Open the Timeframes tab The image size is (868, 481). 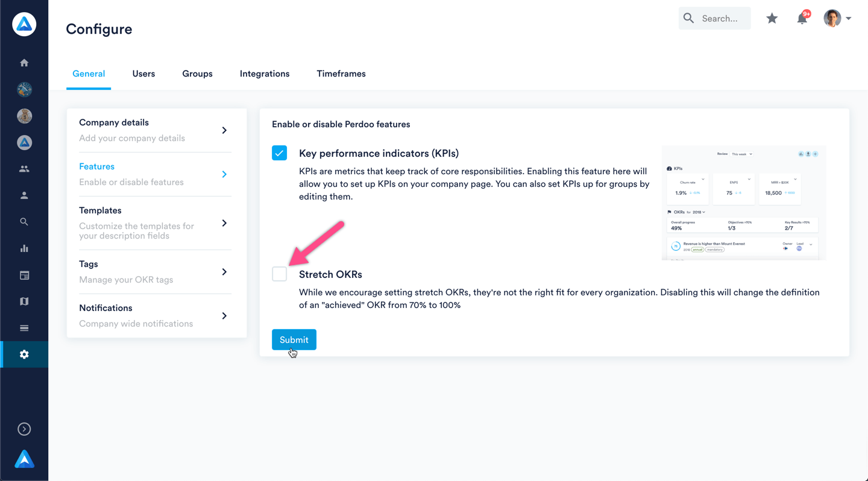tap(341, 74)
